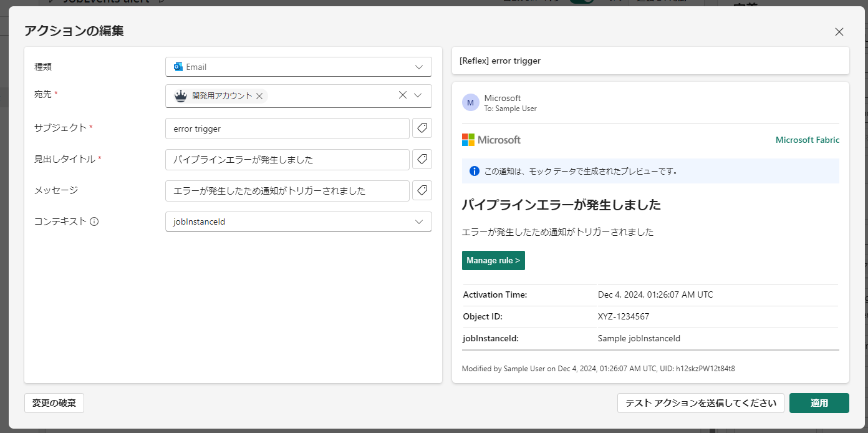Clear all recipients in 宛先 field

pyautogui.click(x=403, y=95)
